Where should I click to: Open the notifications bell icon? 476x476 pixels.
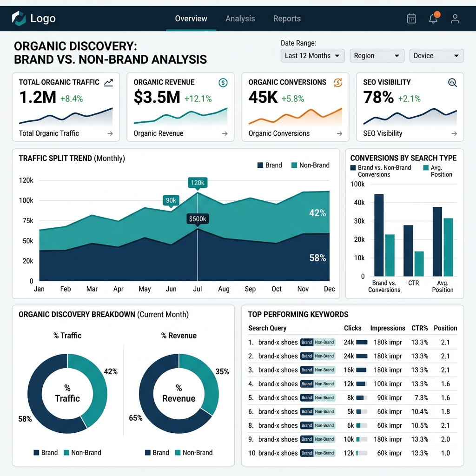(433, 19)
